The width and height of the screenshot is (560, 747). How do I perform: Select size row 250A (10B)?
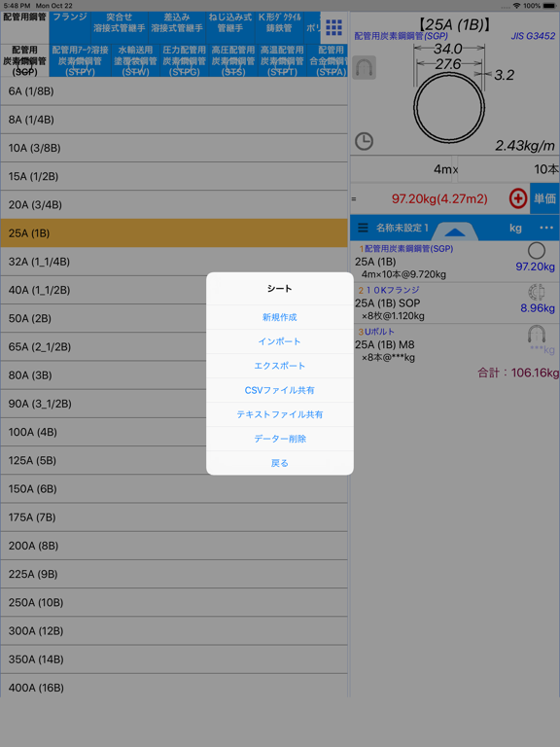(x=174, y=603)
